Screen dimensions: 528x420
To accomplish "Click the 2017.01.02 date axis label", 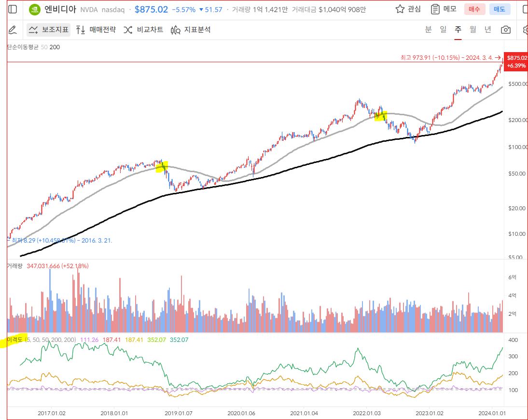I will tap(52, 413).
